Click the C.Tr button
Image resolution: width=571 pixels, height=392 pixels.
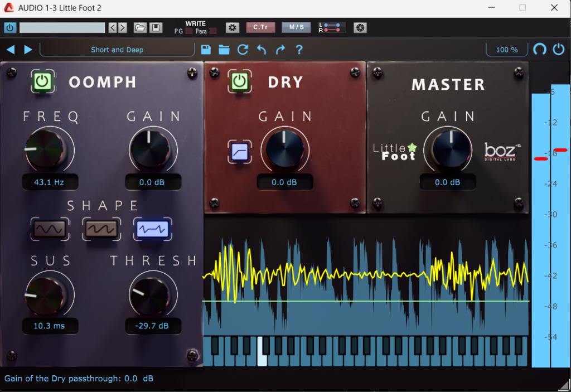(x=260, y=27)
